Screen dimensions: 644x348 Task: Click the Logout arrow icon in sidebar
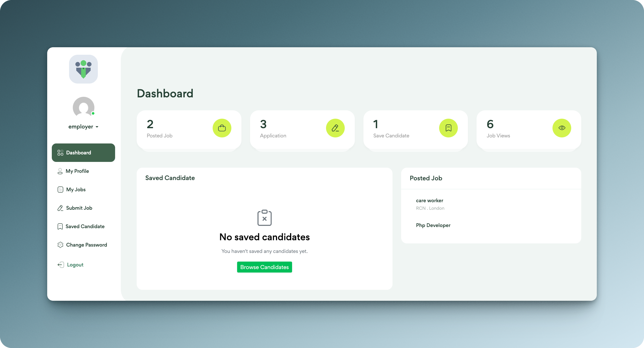point(60,264)
